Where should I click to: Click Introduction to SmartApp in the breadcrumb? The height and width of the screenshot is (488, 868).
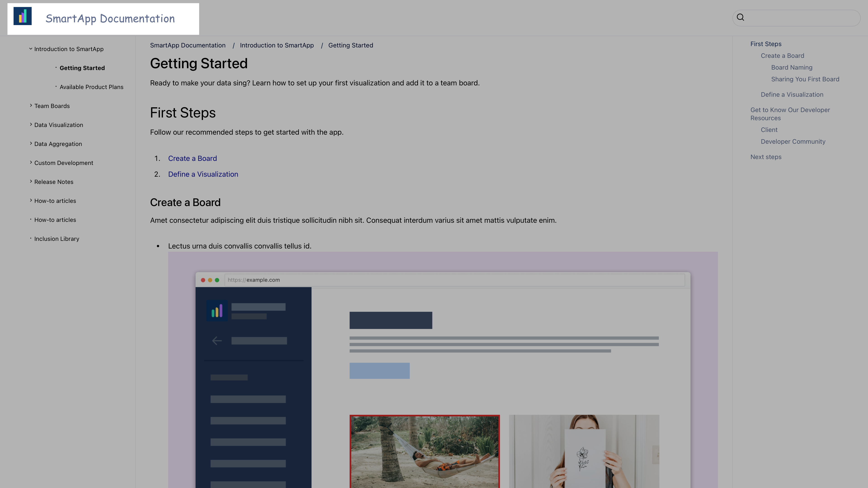(277, 45)
